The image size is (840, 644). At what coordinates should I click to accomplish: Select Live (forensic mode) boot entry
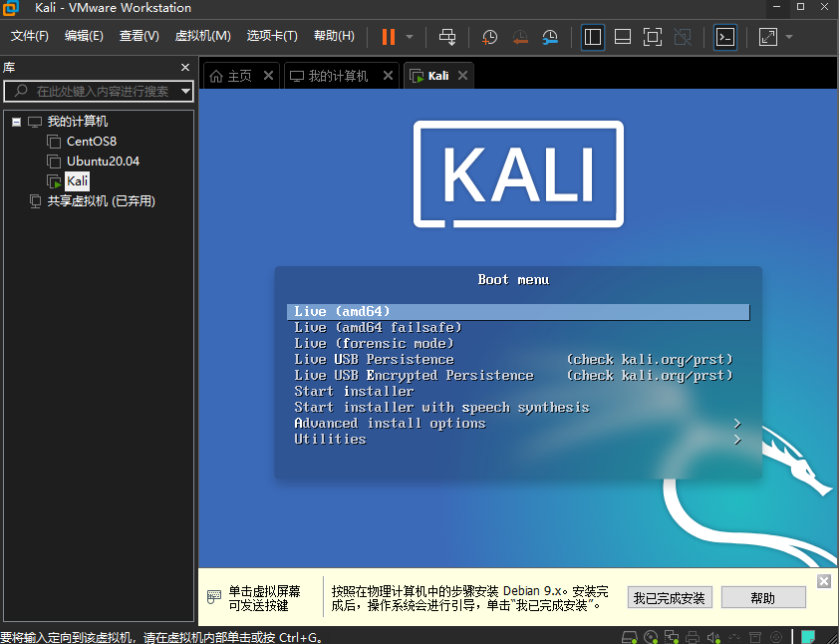374,343
